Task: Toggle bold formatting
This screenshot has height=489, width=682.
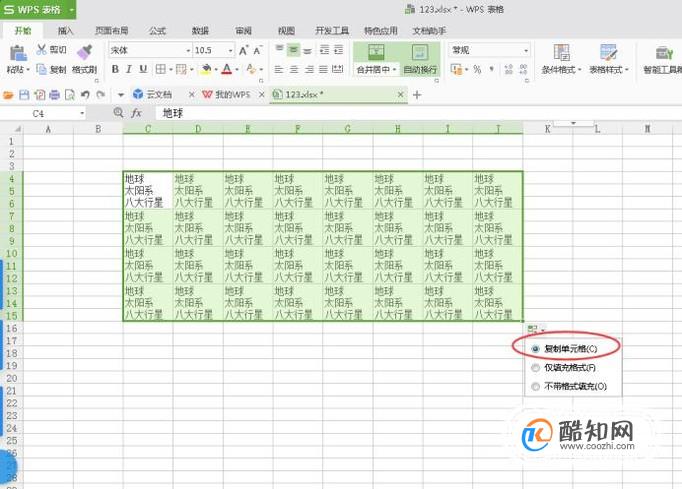Action: pos(115,69)
